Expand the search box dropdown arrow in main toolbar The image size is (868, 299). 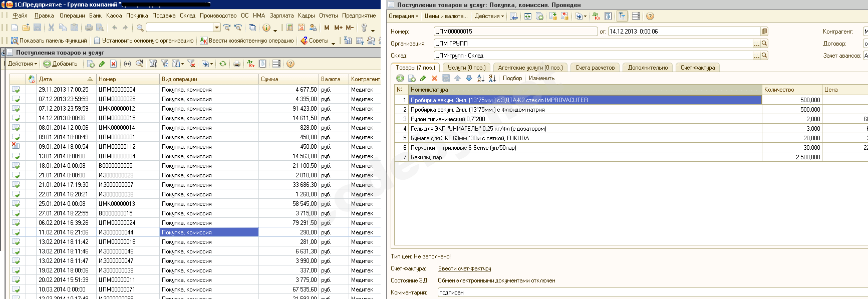click(x=217, y=28)
